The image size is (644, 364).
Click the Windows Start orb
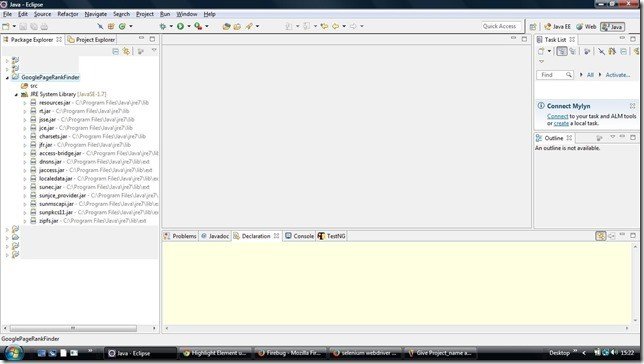[x=14, y=353]
